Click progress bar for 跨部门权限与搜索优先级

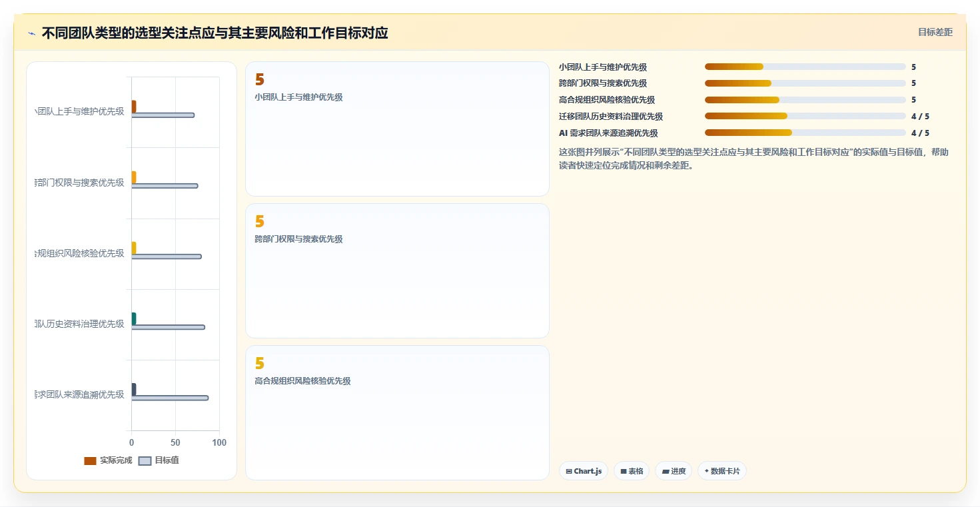tap(805, 83)
